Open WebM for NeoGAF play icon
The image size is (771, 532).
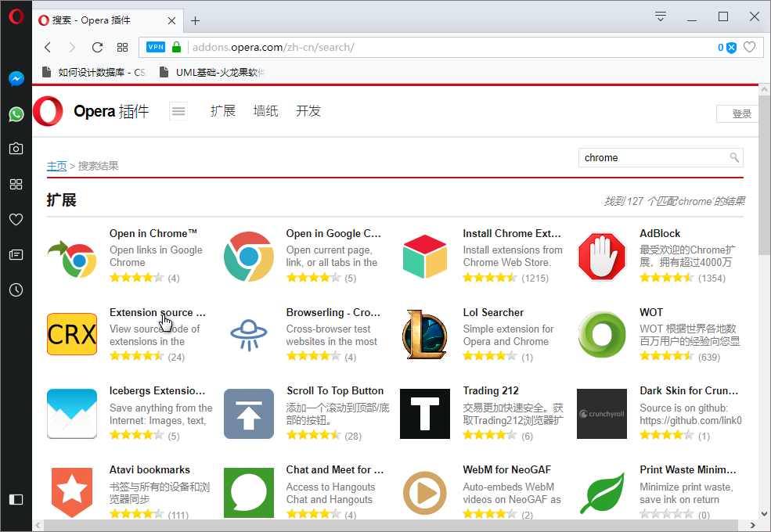[x=425, y=492]
